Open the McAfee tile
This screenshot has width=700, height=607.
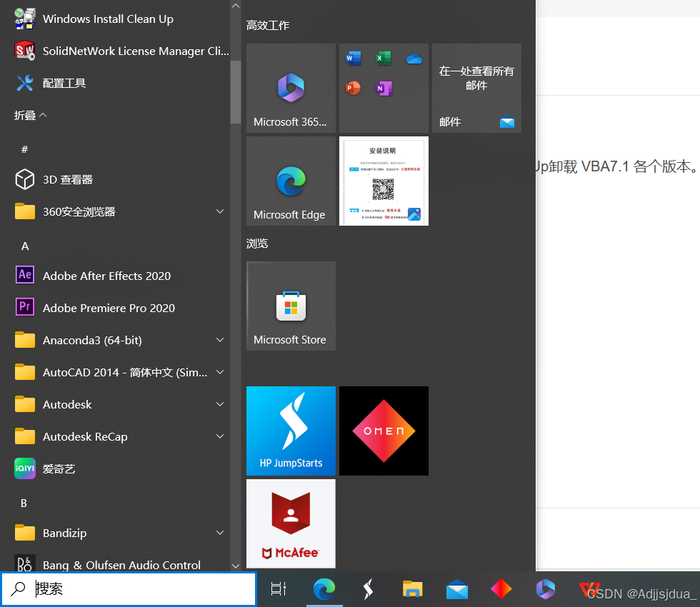[291, 523]
